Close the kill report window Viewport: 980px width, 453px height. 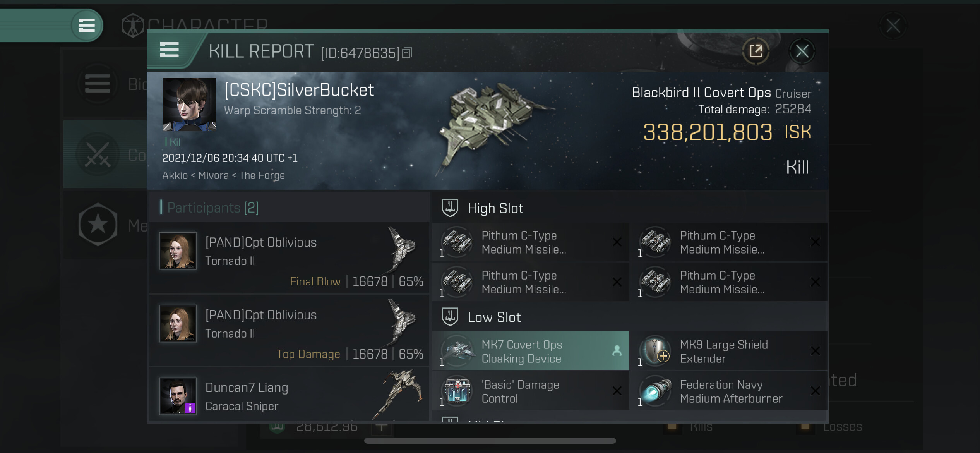coord(802,51)
